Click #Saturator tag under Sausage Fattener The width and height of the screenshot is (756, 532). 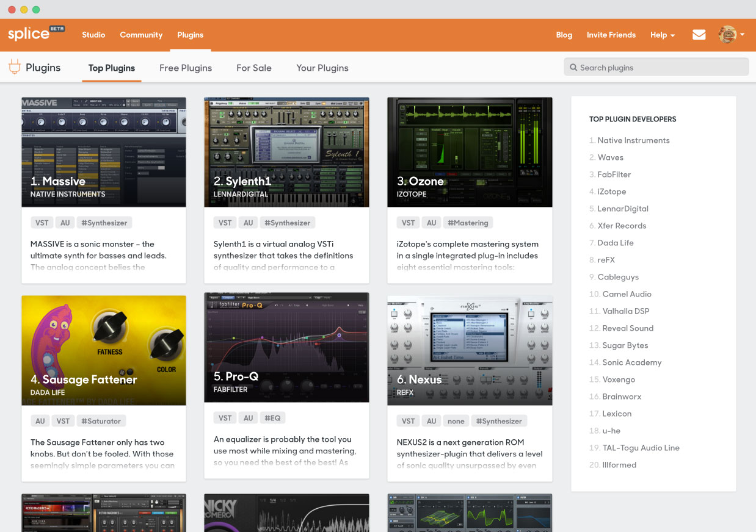pos(102,421)
